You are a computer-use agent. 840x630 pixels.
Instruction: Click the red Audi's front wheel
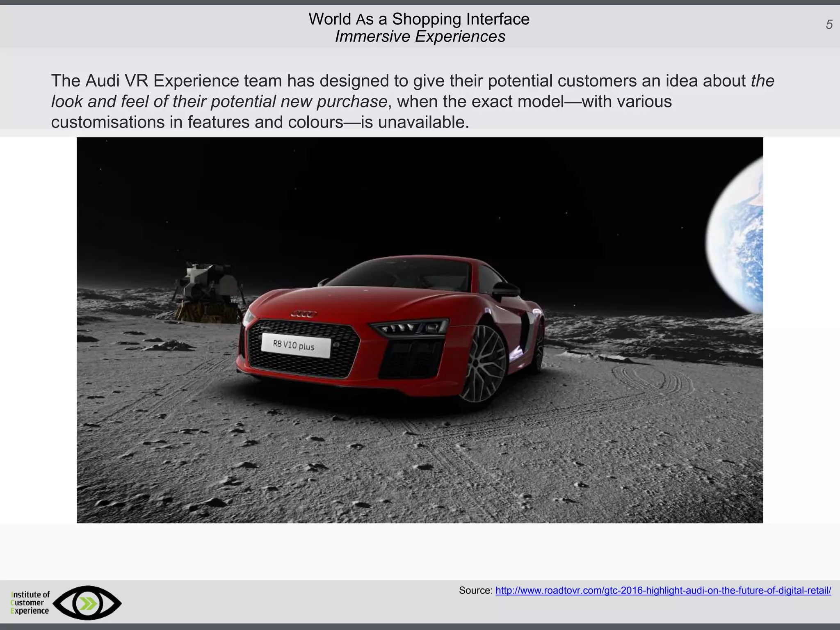point(483,364)
